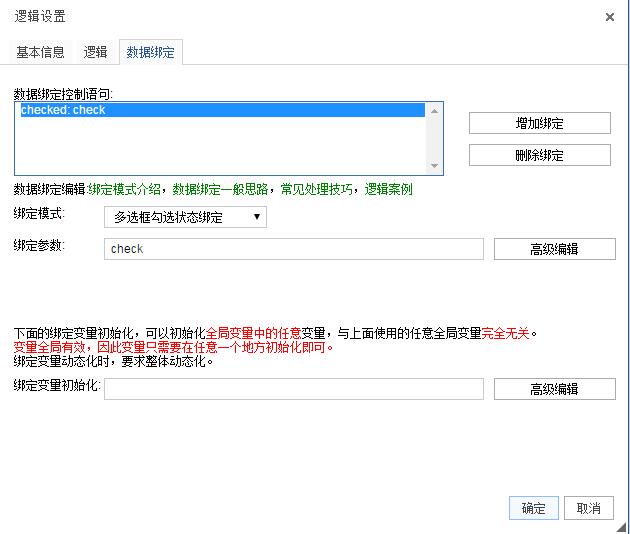The width and height of the screenshot is (630, 534).
Task: Open the 绑定模式介绍 help link
Action: coord(125,189)
